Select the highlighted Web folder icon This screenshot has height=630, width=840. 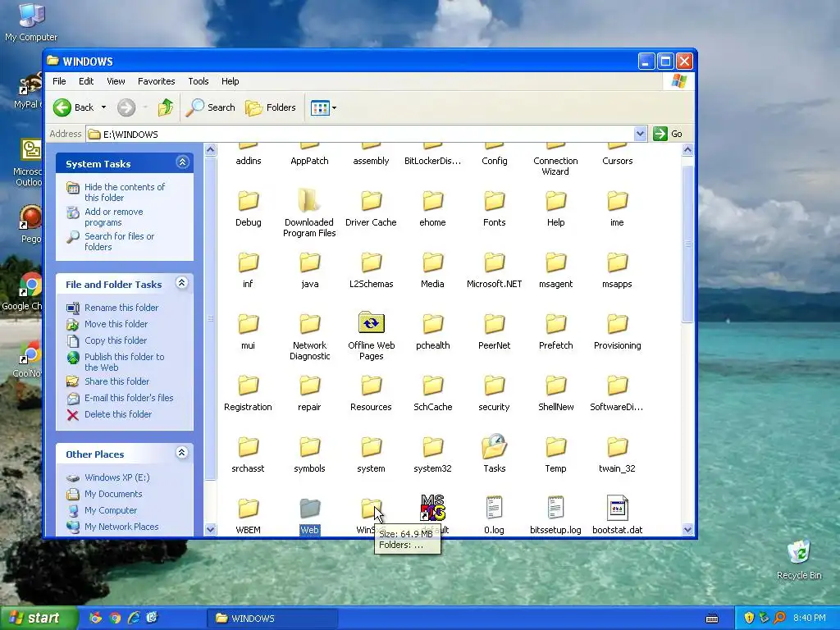(x=309, y=509)
